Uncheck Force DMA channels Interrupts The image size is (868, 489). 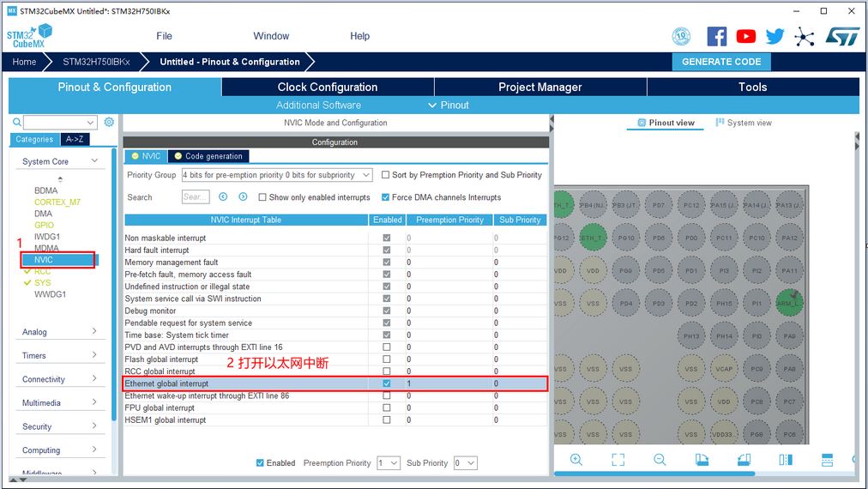pos(385,197)
